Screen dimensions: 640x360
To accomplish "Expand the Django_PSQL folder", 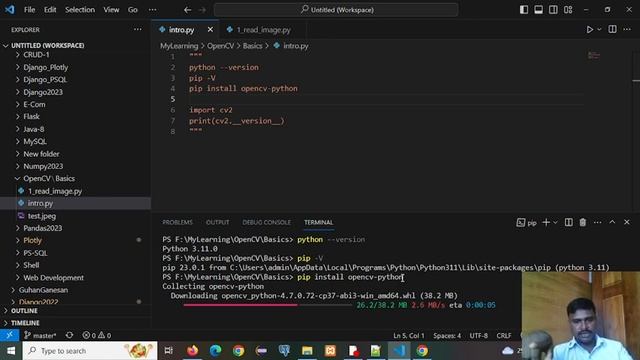I will point(75,80).
